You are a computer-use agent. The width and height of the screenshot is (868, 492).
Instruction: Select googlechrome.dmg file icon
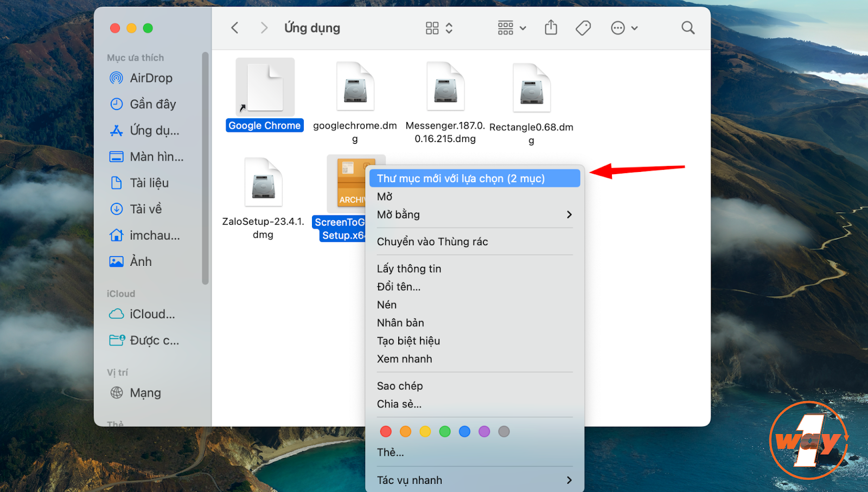355,86
